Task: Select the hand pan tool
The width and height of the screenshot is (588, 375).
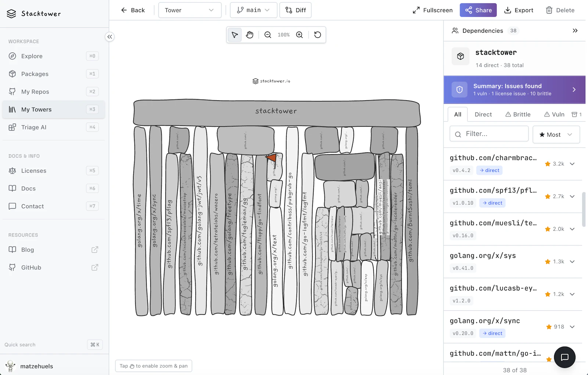Action: point(250,35)
